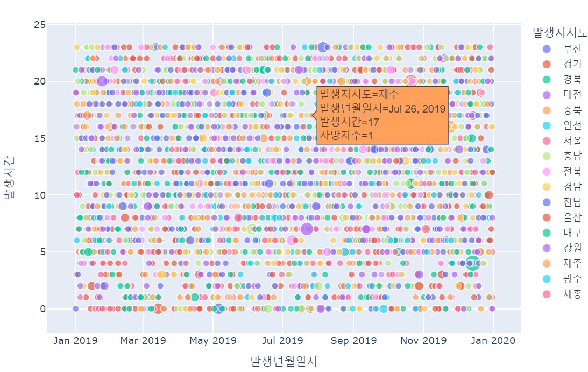
Task: Click the y-axis tick label 0
Action: pos(42,309)
